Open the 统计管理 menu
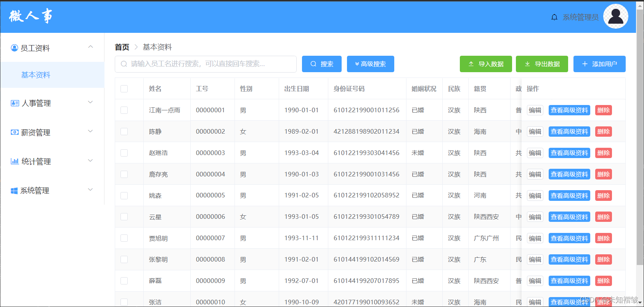This screenshot has height=307, width=644. (52, 162)
